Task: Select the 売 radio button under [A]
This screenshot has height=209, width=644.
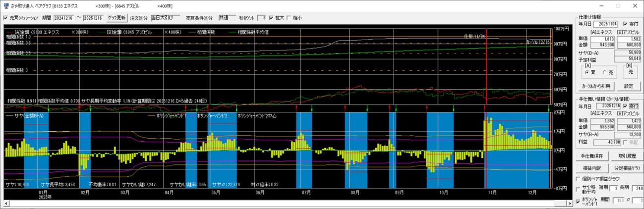Action: pyautogui.click(x=604, y=72)
